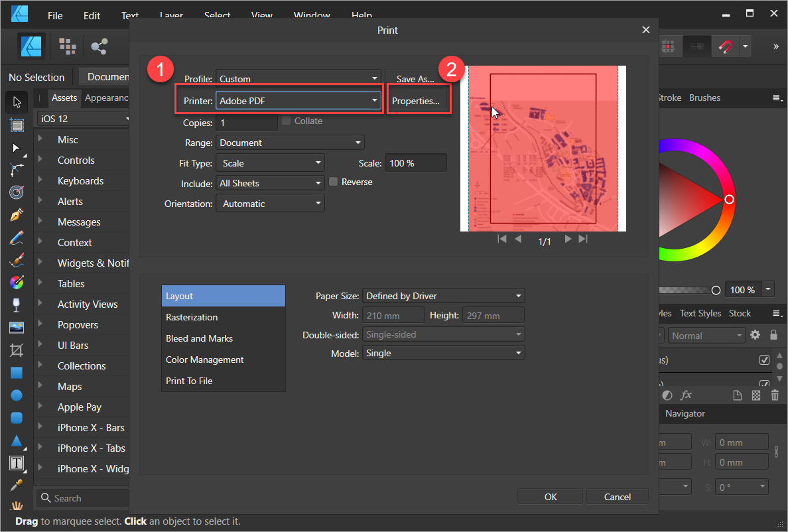
Task: Open the File menu
Action: pyautogui.click(x=55, y=15)
